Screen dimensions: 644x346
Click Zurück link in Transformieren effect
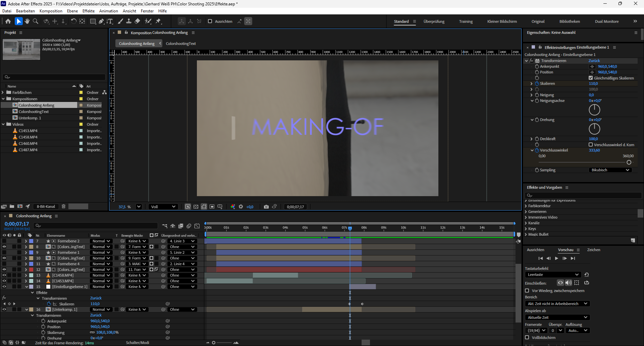point(594,61)
